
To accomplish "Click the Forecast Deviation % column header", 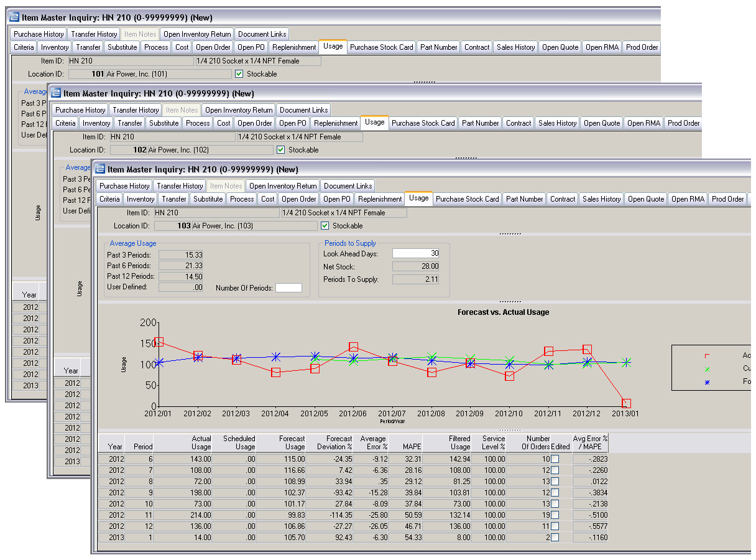I will pyautogui.click(x=331, y=442).
